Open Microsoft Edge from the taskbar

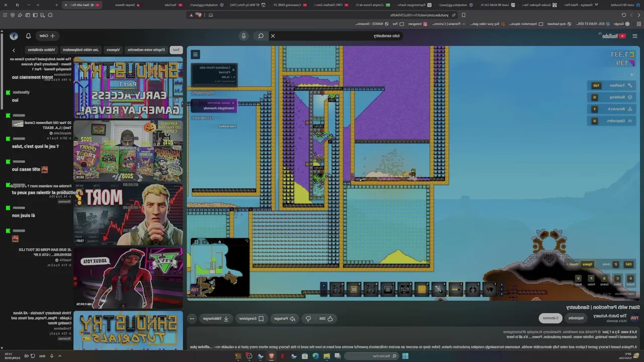(315, 356)
